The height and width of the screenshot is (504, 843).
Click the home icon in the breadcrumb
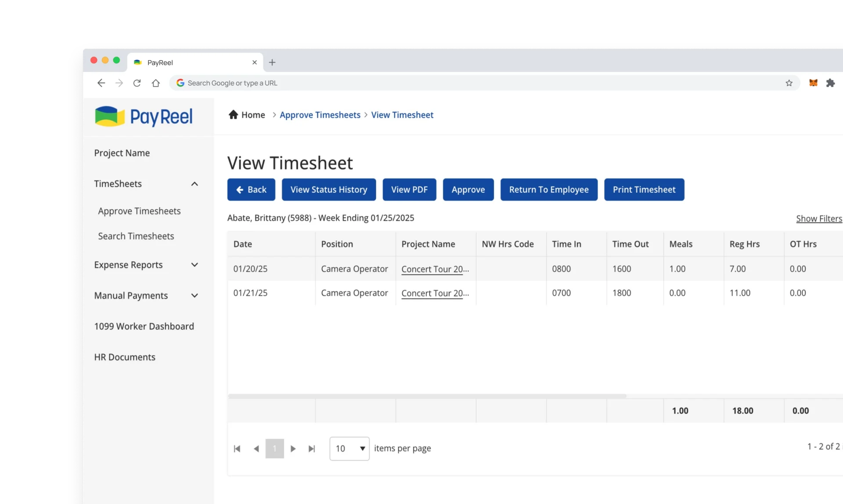233,115
